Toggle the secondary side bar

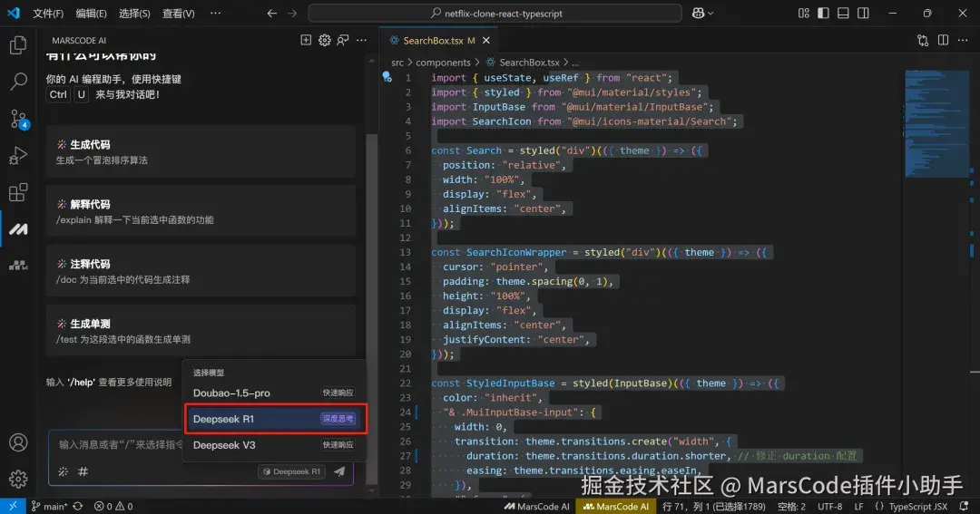(863, 13)
